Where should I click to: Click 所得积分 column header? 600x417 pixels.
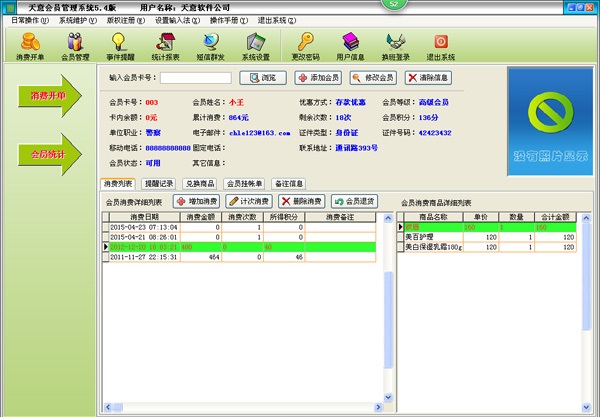tap(284, 217)
